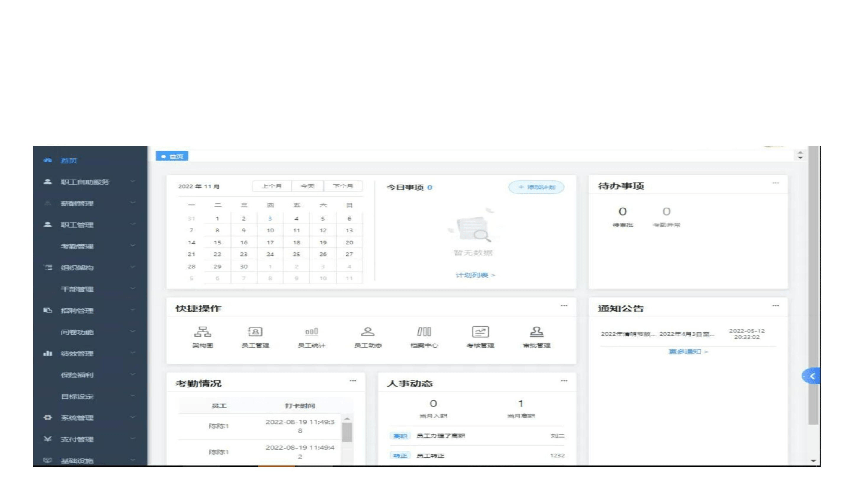Open the 人事动态 card more-options dots
The width and height of the screenshot is (868, 489).
pos(564,381)
